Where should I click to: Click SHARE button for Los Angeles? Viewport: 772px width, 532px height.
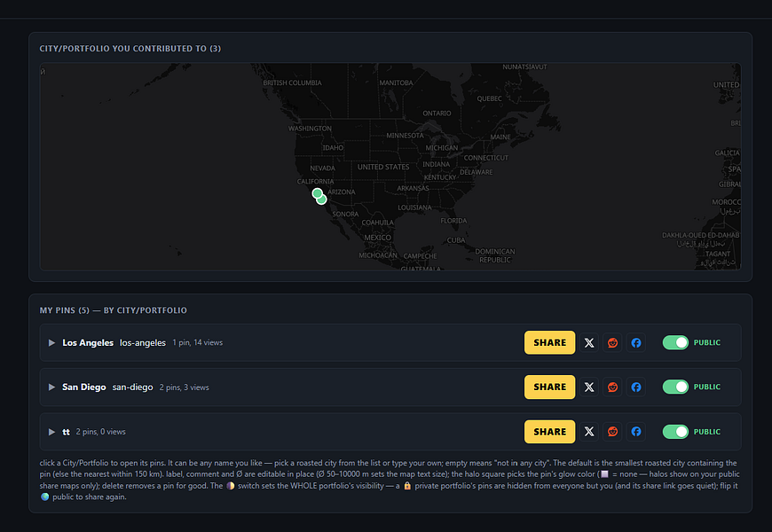pyautogui.click(x=549, y=342)
